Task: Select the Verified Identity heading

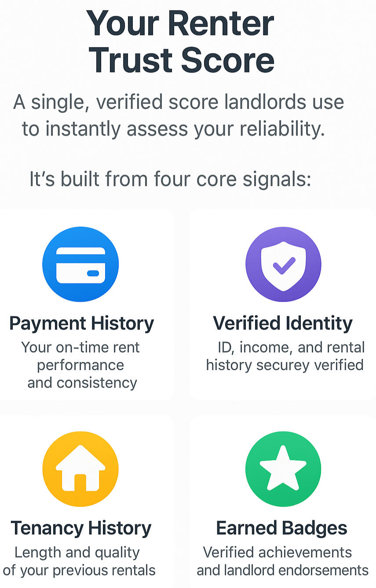Action: click(283, 323)
